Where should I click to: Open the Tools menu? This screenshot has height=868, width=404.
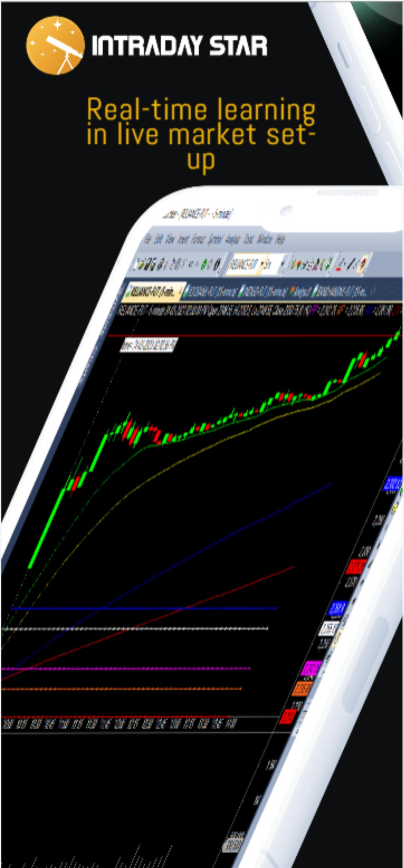click(248, 239)
